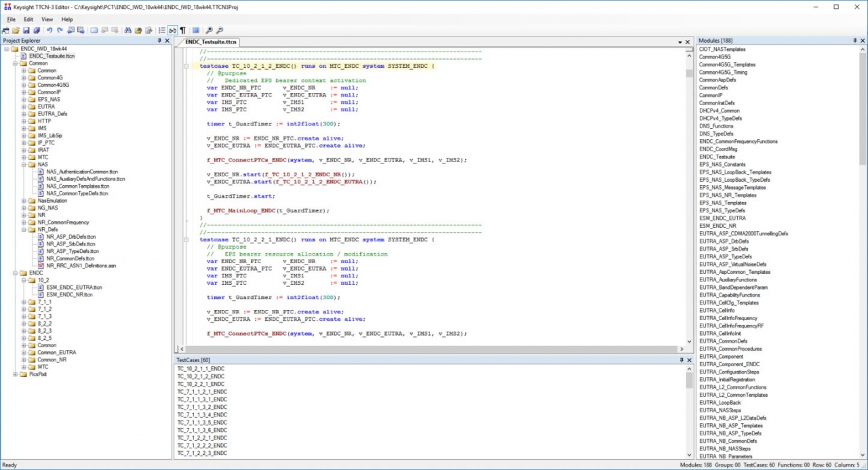Select TC_7_1_1_2_1_ENDC in the TestCases list
The width and height of the screenshot is (868, 470).
(201, 391)
